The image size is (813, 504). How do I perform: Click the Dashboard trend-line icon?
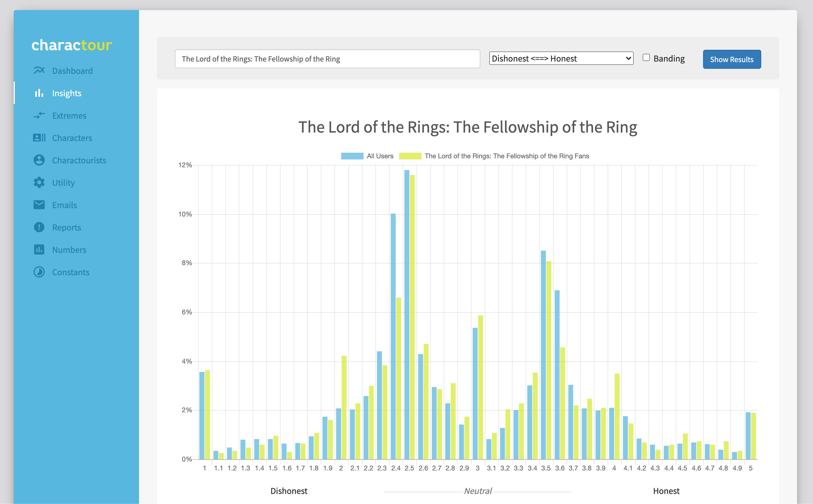(x=39, y=71)
